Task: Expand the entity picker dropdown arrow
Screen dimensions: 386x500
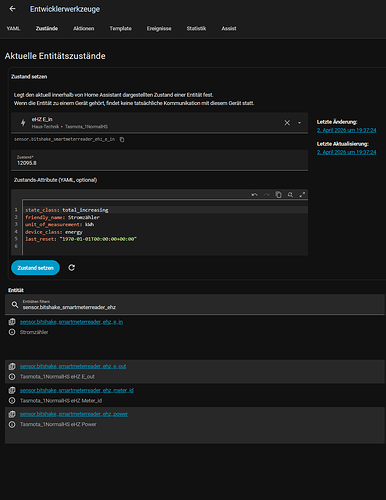Action: [299, 123]
